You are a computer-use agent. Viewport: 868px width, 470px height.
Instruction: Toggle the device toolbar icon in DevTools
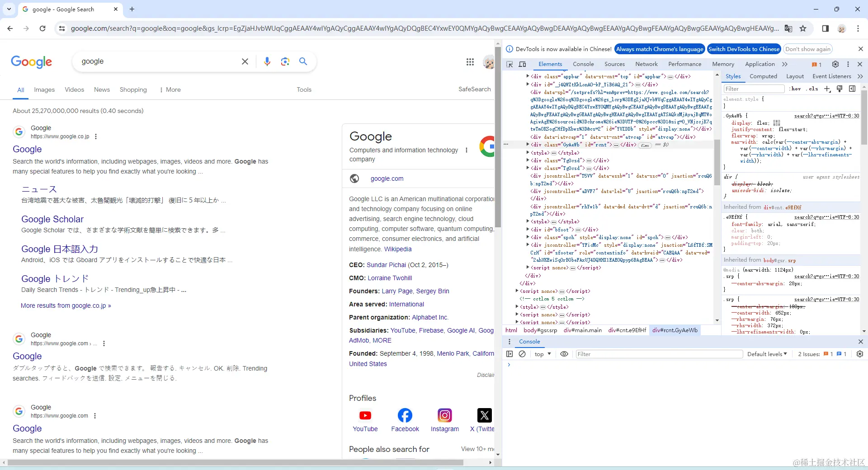pos(522,64)
